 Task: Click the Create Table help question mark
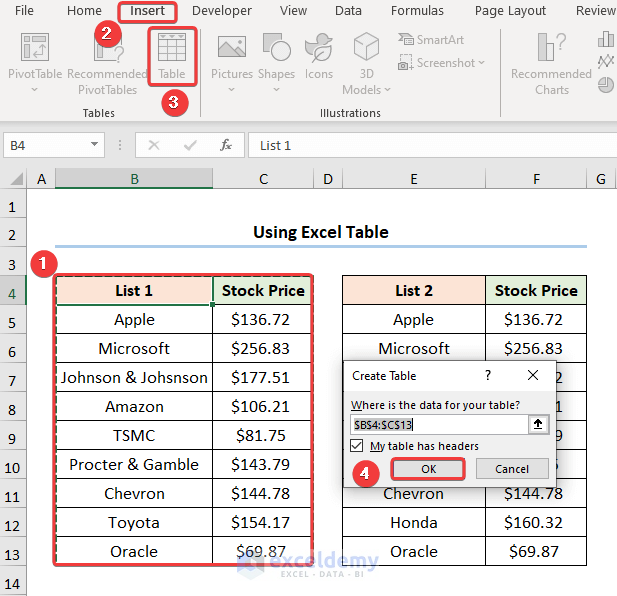point(488,375)
